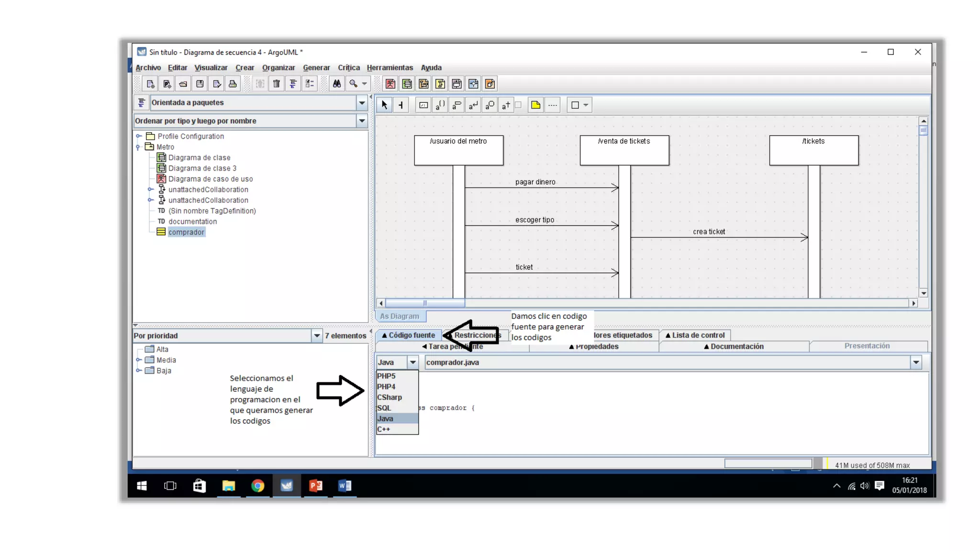Toggle the Select arrow tool
This screenshot has height=551, width=980.
(384, 105)
